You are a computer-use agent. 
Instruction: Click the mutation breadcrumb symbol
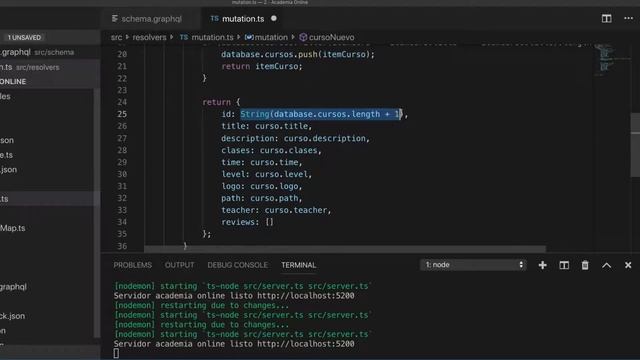[271, 37]
